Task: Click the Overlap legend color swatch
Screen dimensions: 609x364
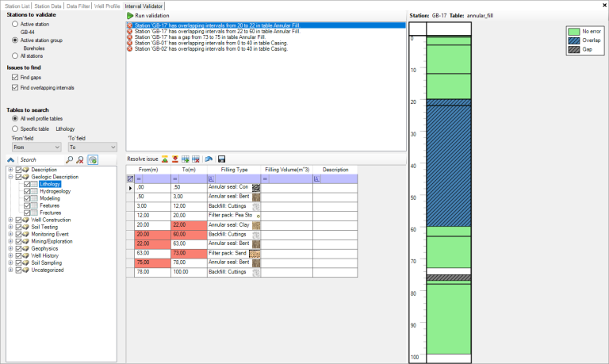Action: coord(574,40)
